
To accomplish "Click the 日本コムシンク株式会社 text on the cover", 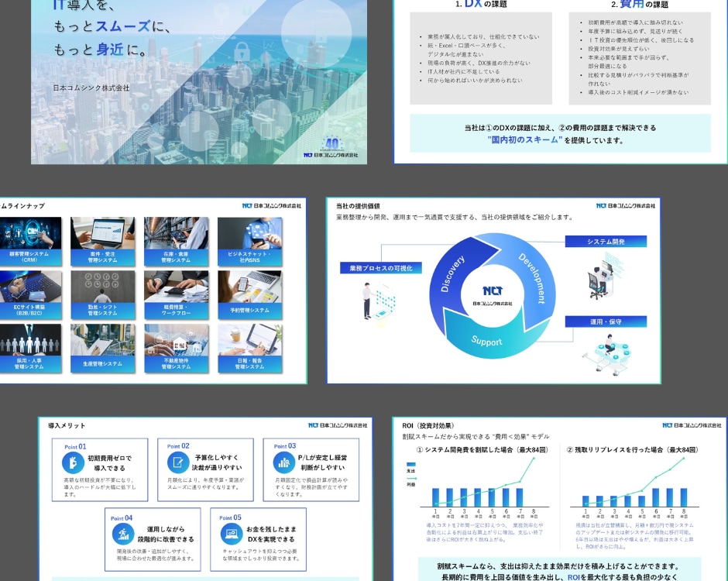I will click(91, 88).
